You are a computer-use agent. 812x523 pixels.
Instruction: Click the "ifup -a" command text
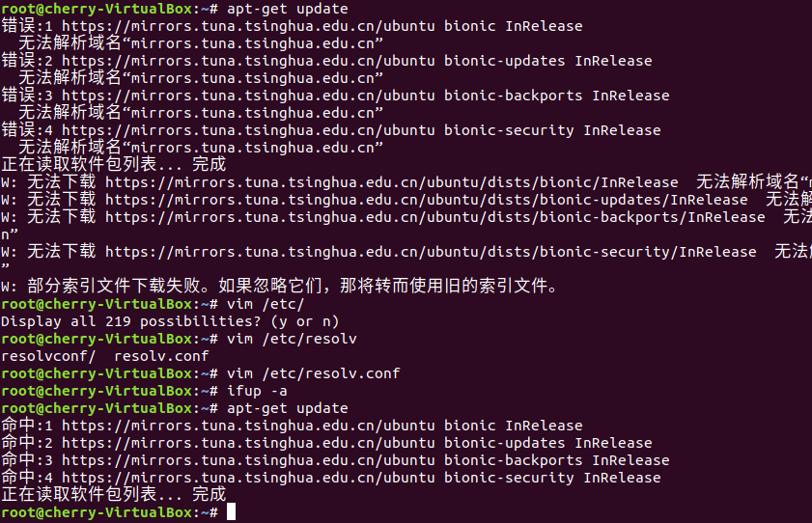257,391
